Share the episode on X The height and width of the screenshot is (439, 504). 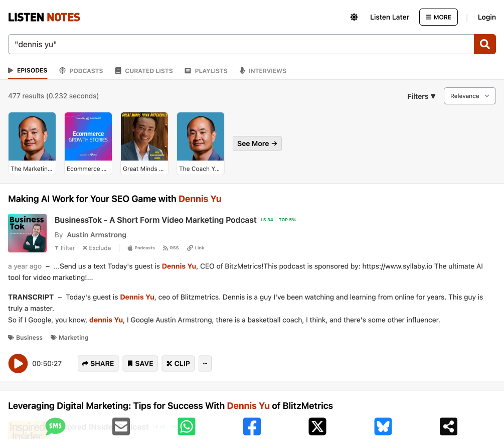(317, 426)
